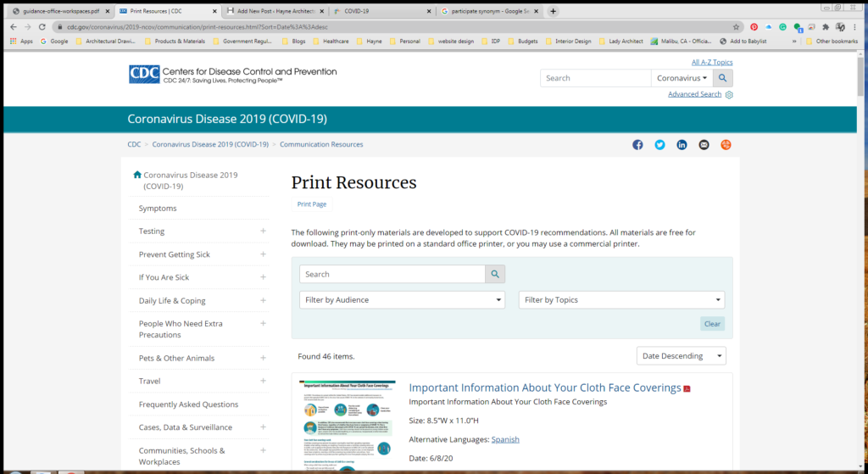Open the Pinterest extension icon
This screenshot has height=474, width=868.
[754, 26]
